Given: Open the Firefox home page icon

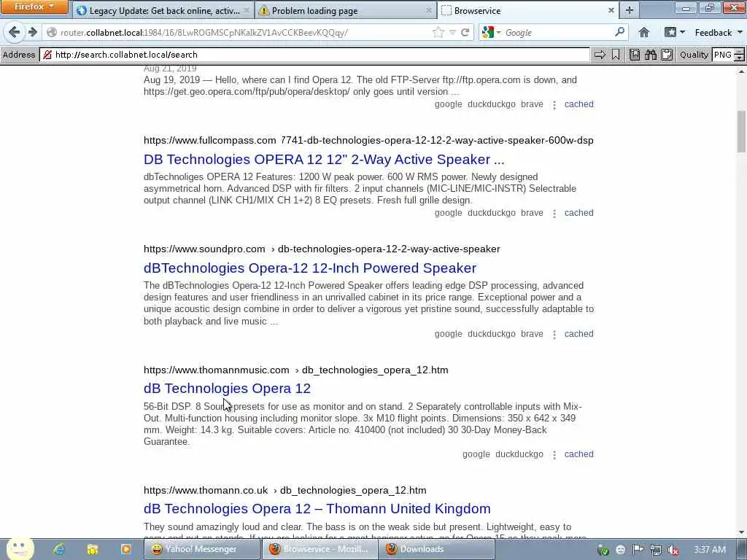Looking at the screenshot, I should pyautogui.click(x=643, y=32).
